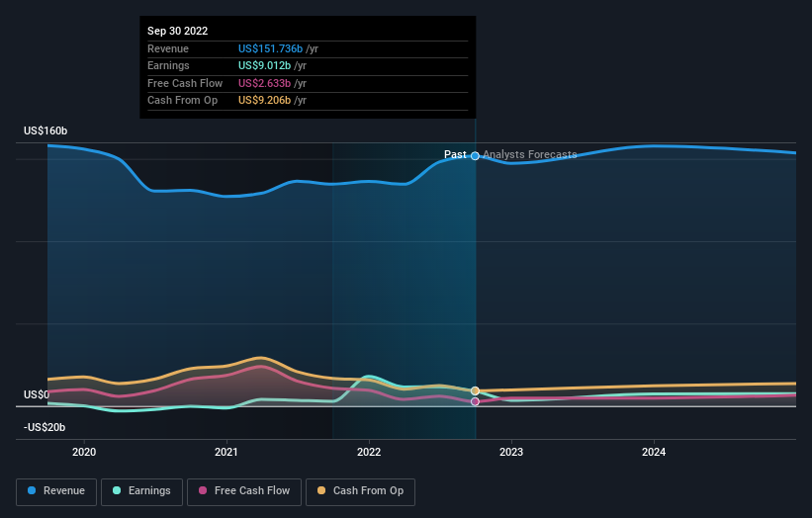Click the Revenue row label in tooltip
This screenshot has height=518, width=812.
pyautogui.click(x=168, y=48)
